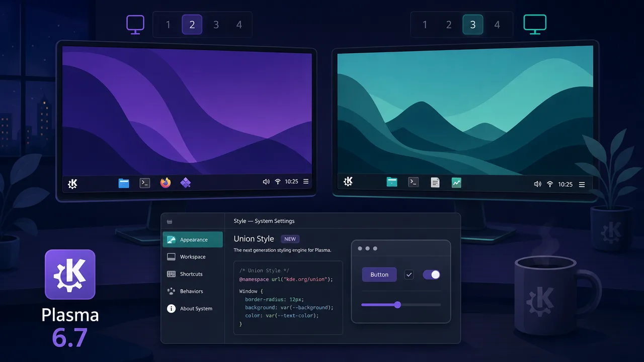Click the Union Style heading

[x=254, y=239]
